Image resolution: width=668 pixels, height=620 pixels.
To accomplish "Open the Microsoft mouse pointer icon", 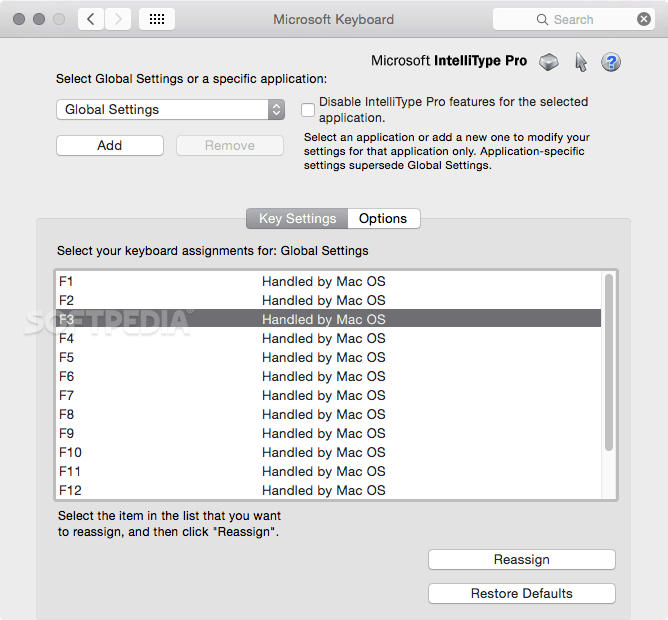I will (580, 62).
